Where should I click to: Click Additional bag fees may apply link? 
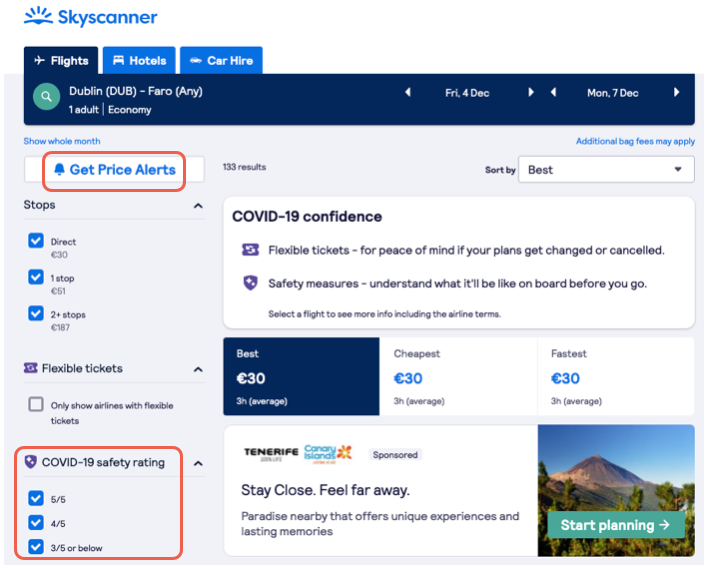pyautogui.click(x=635, y=141)
